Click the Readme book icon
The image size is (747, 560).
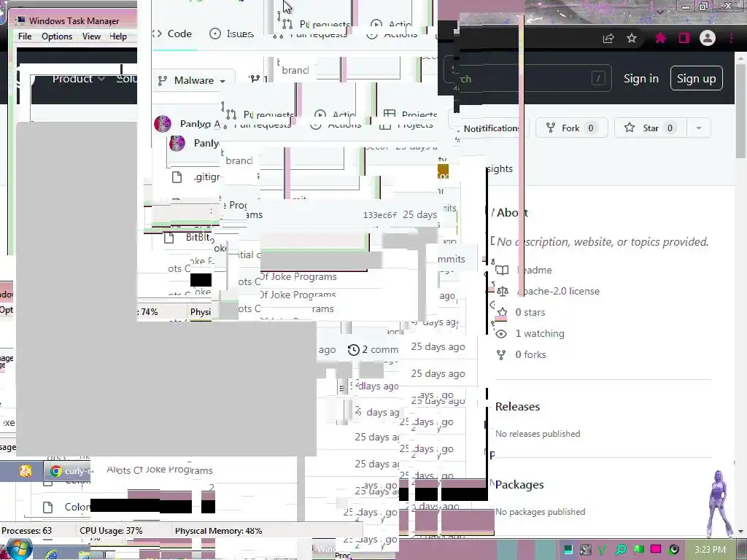pyautogui.click(x=502, y=271)
